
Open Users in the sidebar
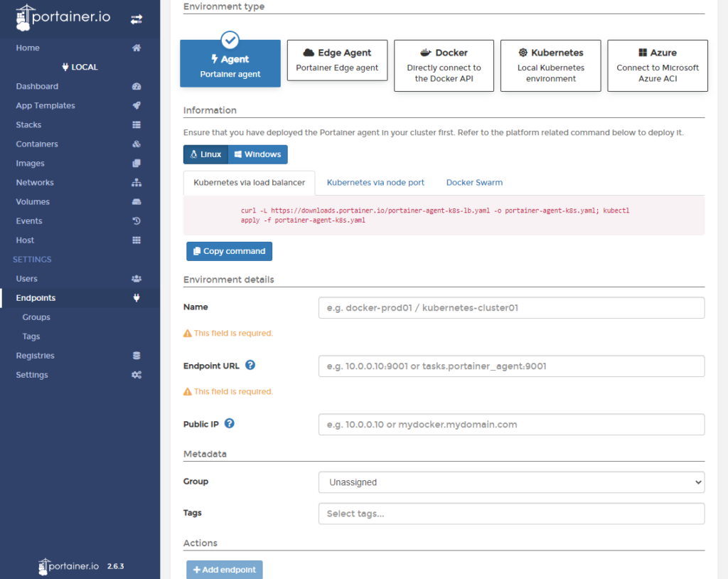(x=80, y=279)
